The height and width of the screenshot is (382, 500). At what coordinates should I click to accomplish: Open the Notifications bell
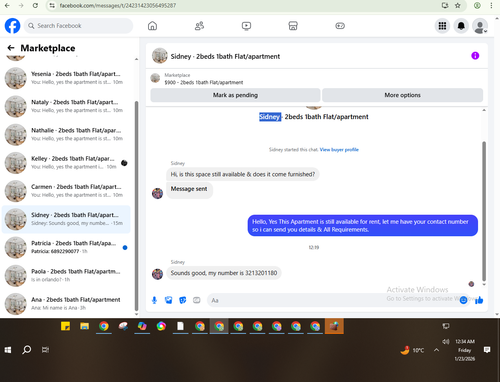[461, 26]
